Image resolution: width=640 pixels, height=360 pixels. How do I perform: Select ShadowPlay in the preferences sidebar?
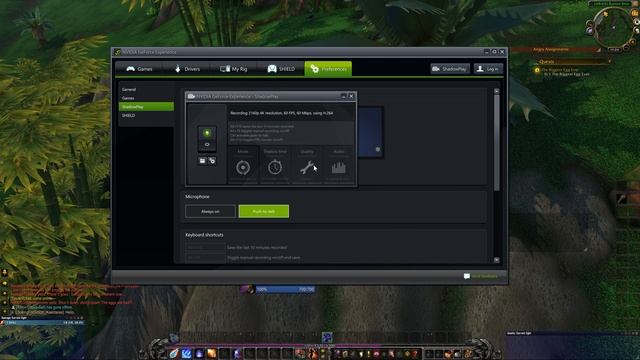click(x=146, y=107)
